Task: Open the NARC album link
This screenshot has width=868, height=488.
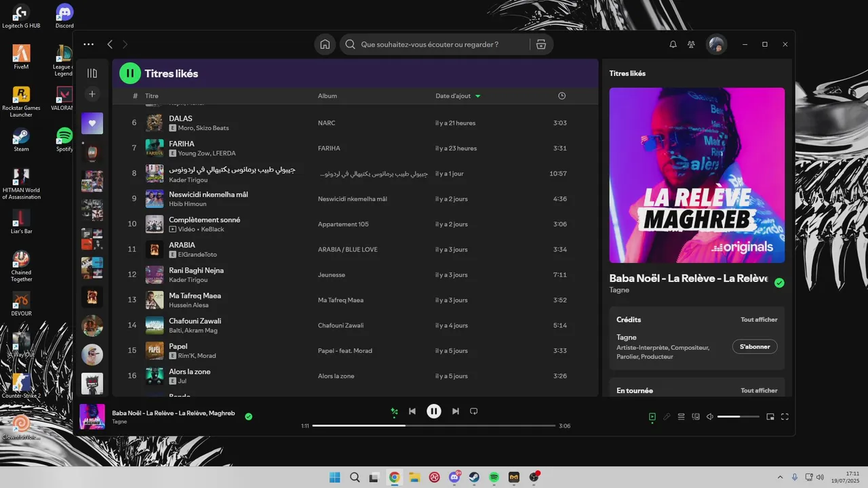Action: click(x=326, y=123)
